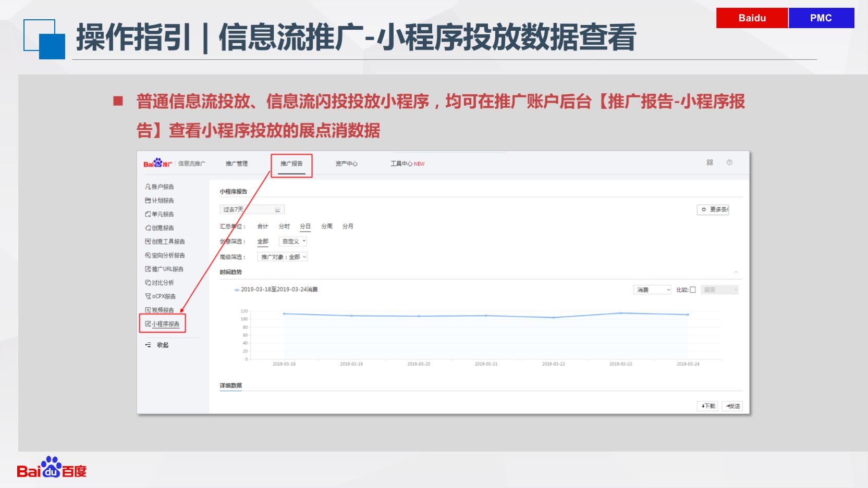Select 分月 summary unit
Viewport: 868px width, 488px height.
(348, 226)
